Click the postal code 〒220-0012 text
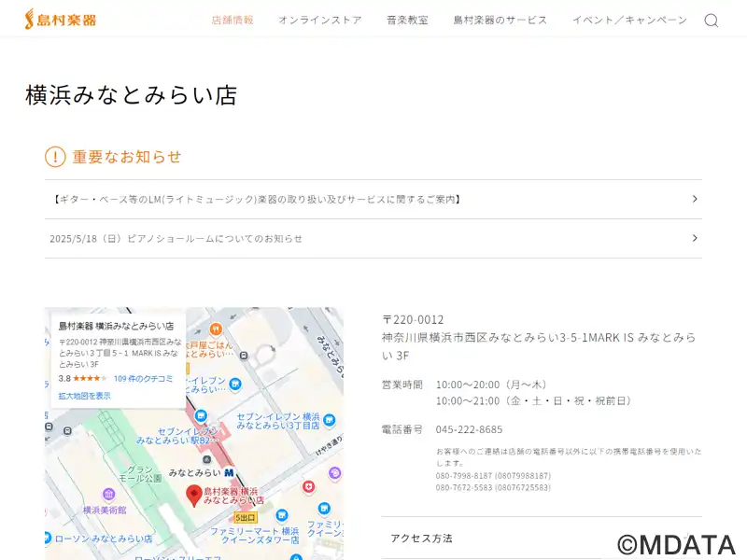747x560 pixels. (x=413, y=319)
